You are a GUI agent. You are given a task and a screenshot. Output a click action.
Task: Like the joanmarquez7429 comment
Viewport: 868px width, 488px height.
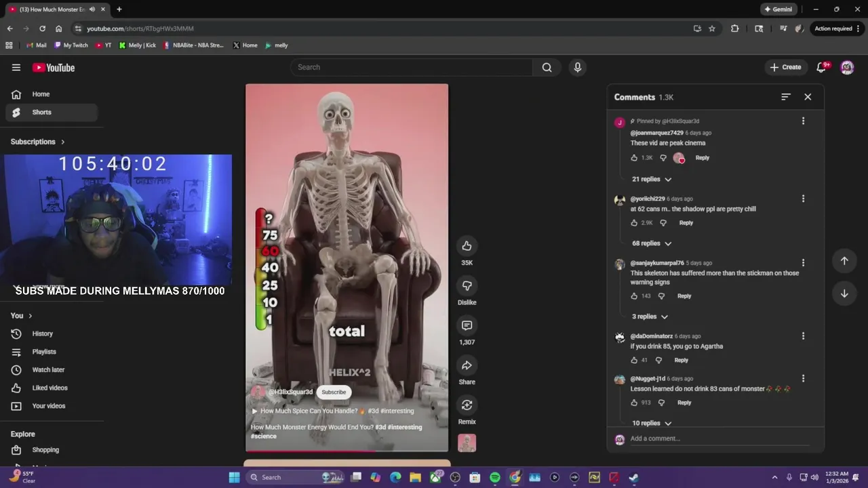tap(634, 158)
